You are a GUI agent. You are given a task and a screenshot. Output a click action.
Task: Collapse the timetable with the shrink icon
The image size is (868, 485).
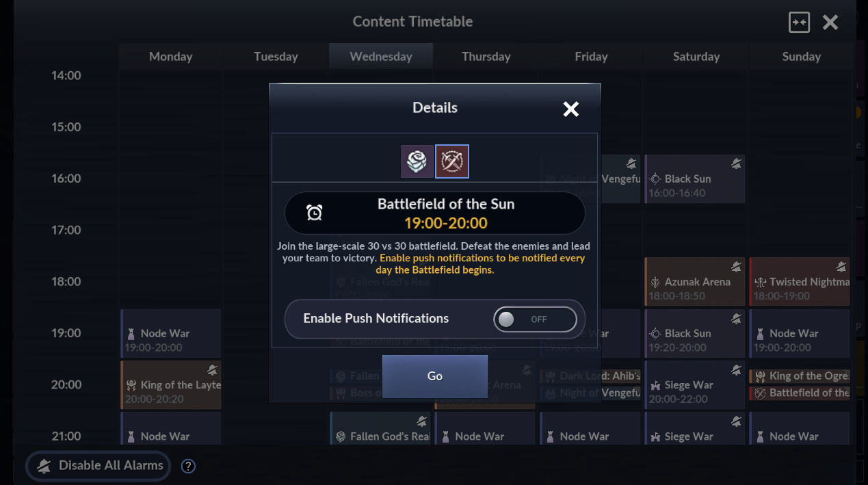click(x=799, y=22)
